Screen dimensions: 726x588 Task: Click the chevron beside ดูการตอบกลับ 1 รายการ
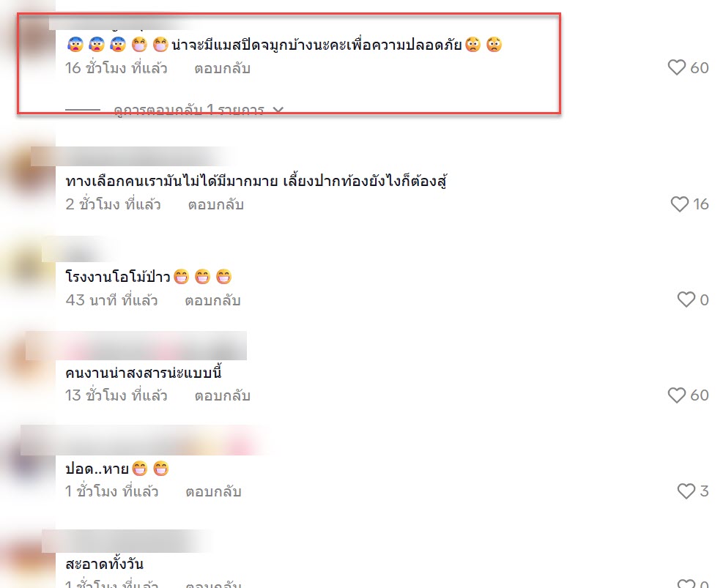click(278, 110)
